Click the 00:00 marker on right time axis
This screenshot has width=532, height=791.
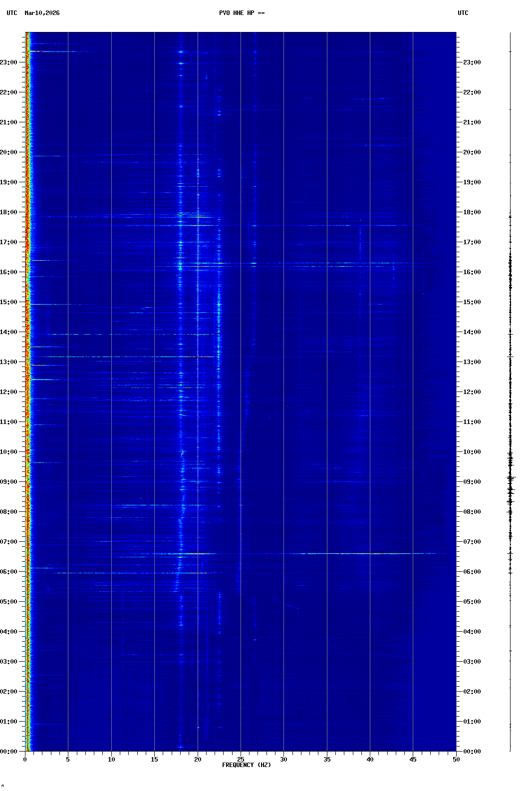point(472,752)
